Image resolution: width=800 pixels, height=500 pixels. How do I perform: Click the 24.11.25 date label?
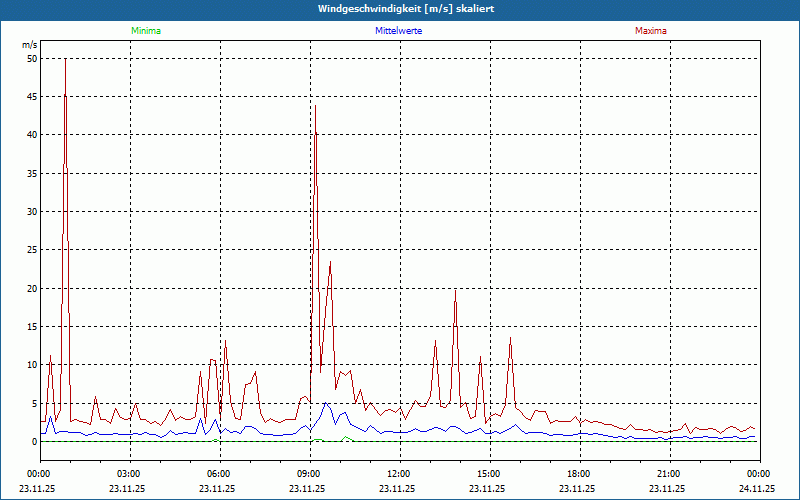point(757,489)
